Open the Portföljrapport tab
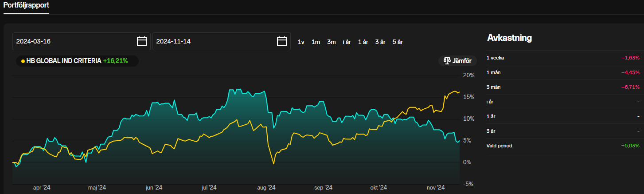The width and height of the screenshot is (644, 194). click(x=26, y=6)
